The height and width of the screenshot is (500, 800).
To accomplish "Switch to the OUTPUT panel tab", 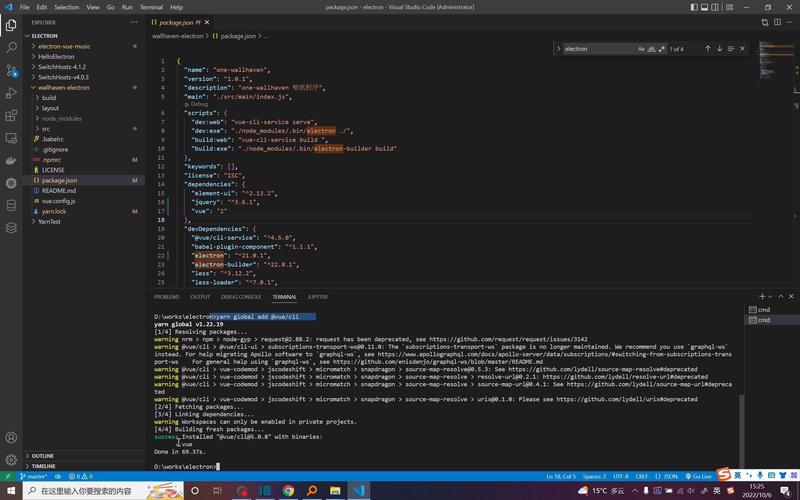I will click(200, 296).
